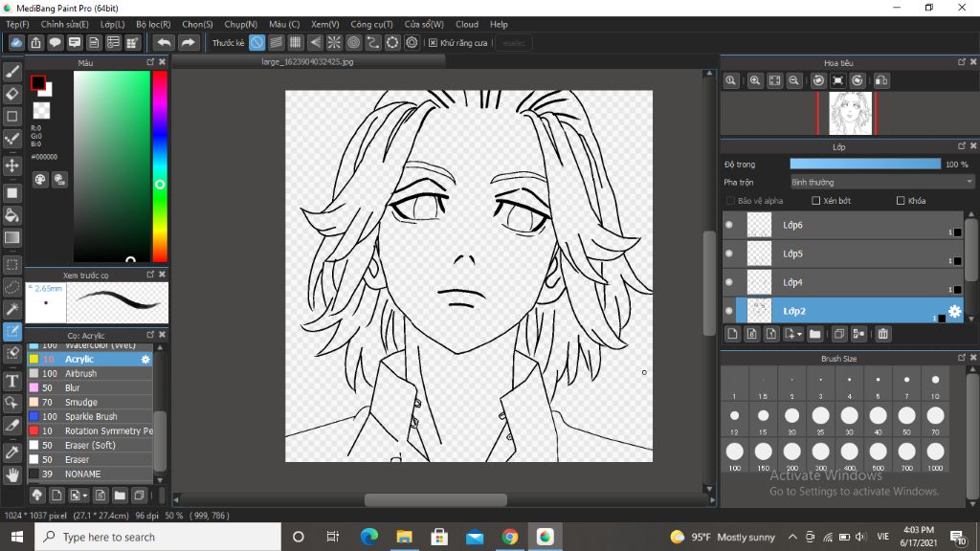This screenshot has width=980, height=551.
Task: Hide the Lớp4 layer
Action: pos(728,282)
